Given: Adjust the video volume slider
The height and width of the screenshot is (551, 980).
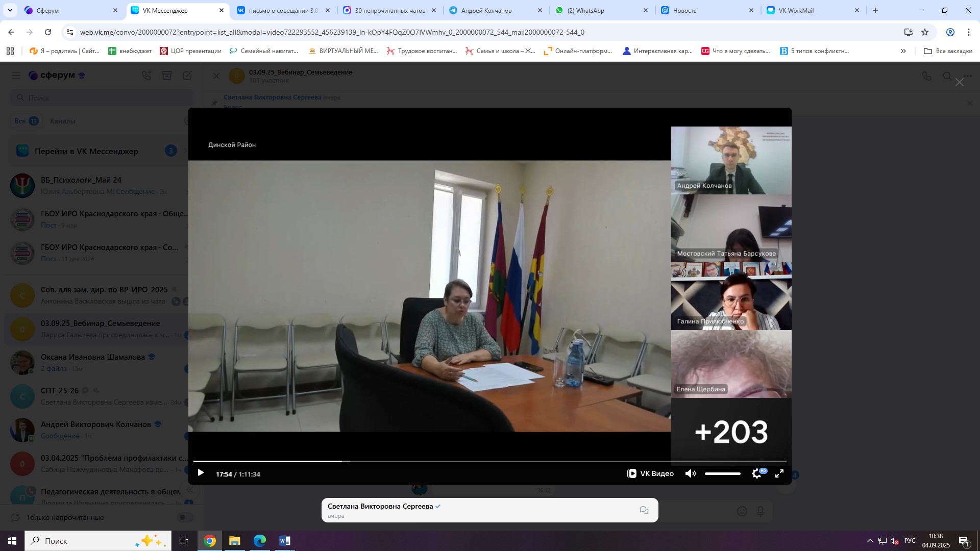Looking at the screenshot, I should click(x=722, y=473).
